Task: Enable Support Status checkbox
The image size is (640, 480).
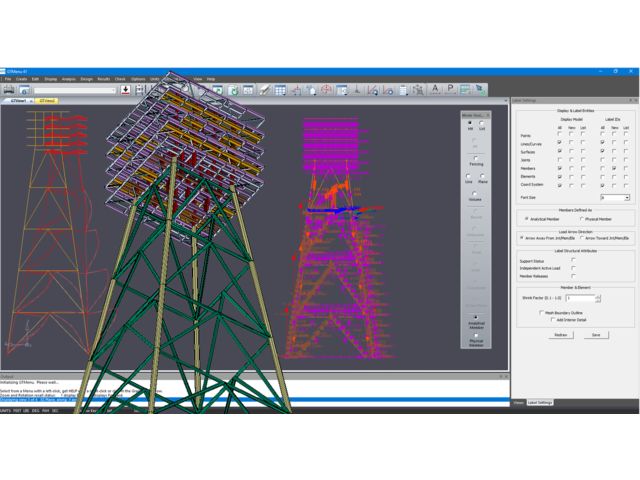Action: [573, 261]
